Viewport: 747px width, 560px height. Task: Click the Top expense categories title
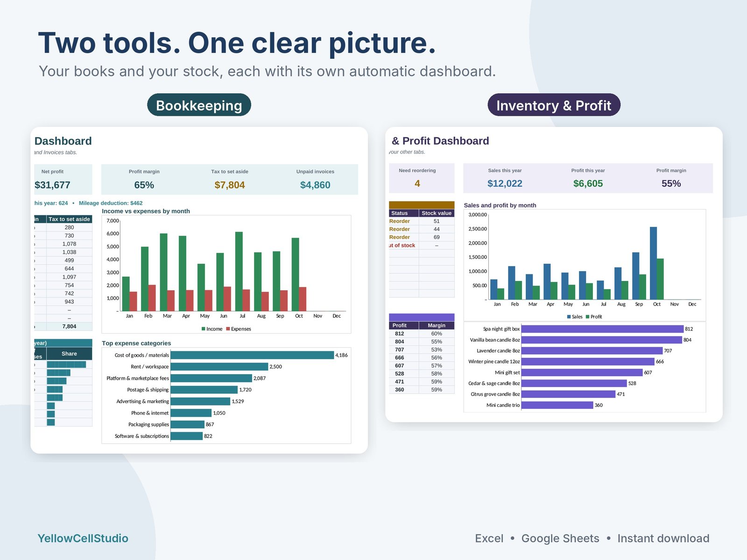[136, 343]
